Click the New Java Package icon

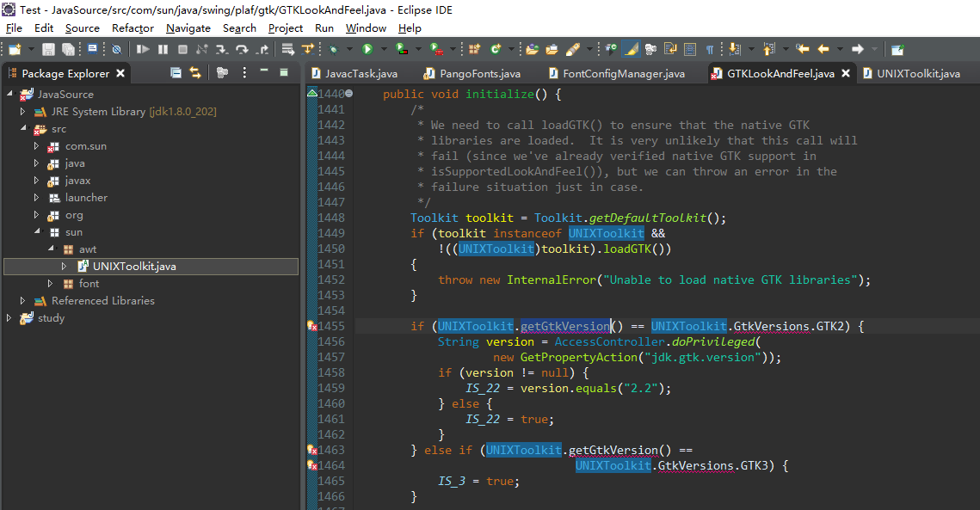click(475, 49)
